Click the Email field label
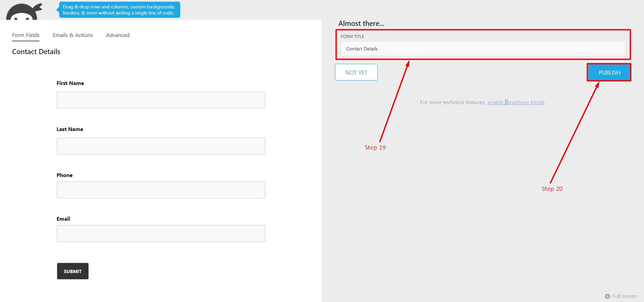644x302 pixels. pyautogui.click(x=64, y=219)
